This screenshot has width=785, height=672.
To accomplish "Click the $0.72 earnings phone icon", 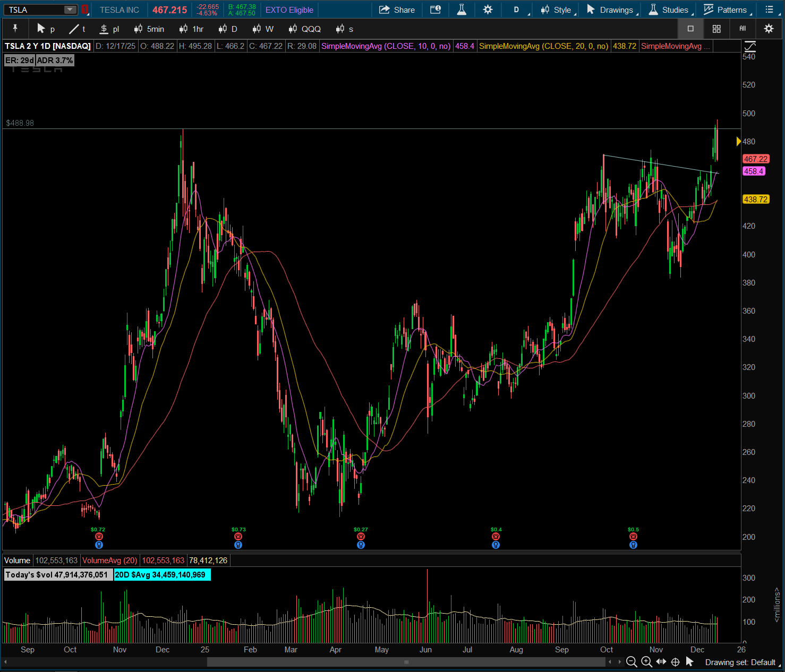I will pyautogui.click(x=99, y=537).
